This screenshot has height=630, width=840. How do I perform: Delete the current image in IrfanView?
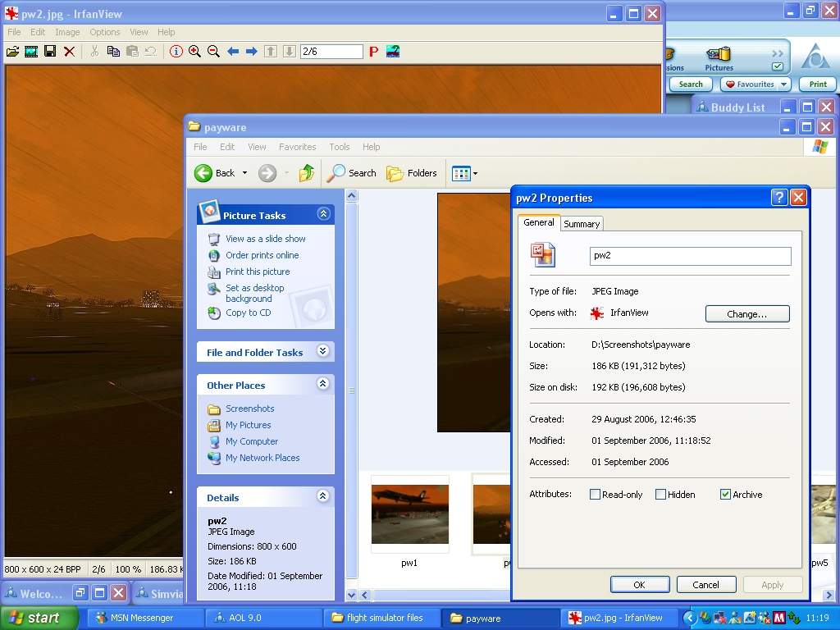click(70, 51)
